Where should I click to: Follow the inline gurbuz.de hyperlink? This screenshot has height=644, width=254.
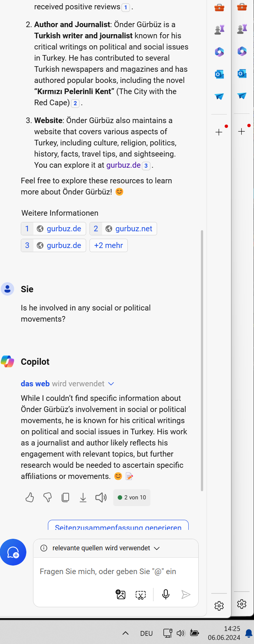(x=123, y=165)
